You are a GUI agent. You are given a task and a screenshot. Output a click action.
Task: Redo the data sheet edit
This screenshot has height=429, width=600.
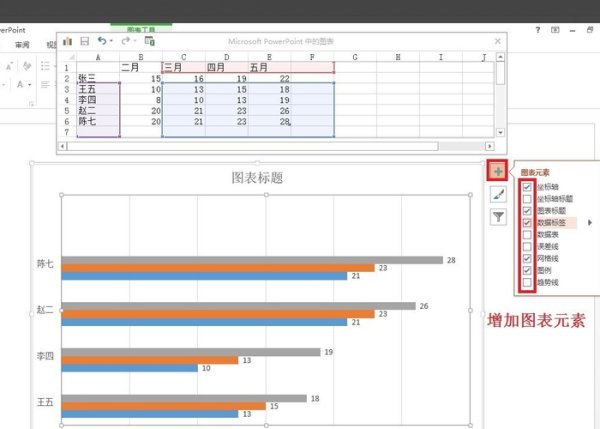coord(125,41)
